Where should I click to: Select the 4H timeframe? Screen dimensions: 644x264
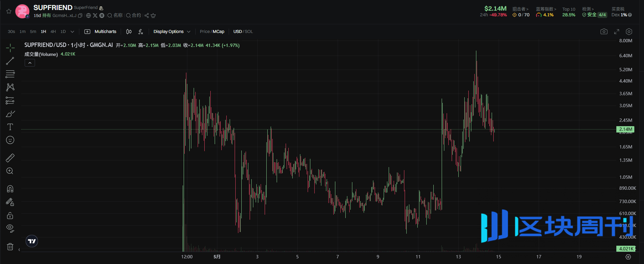click(x=53, y=32)
